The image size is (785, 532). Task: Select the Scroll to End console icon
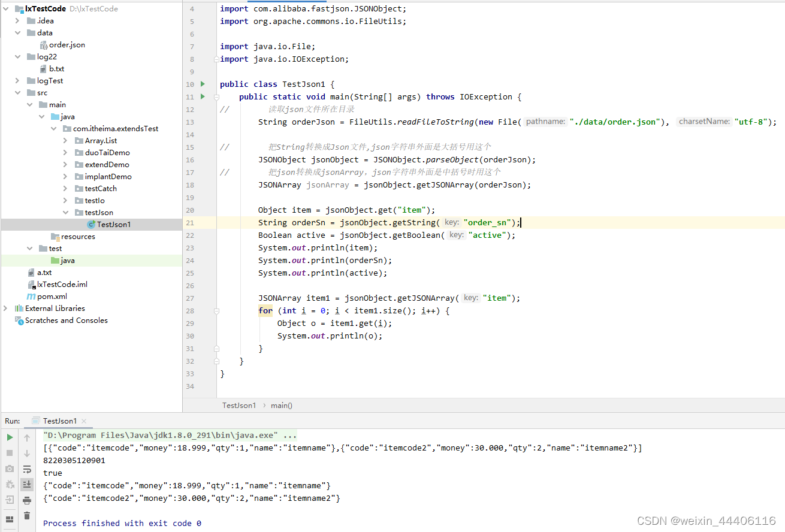point(26,484)
